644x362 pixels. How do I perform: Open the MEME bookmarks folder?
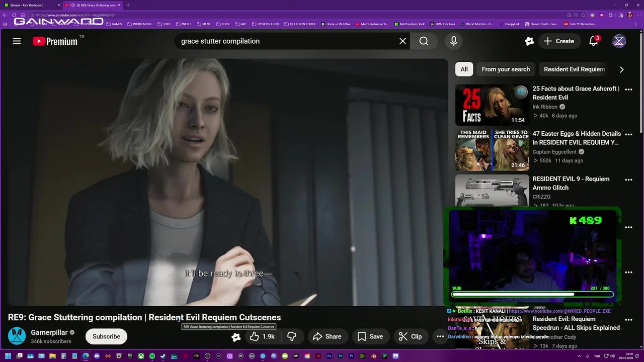(204, 24)
